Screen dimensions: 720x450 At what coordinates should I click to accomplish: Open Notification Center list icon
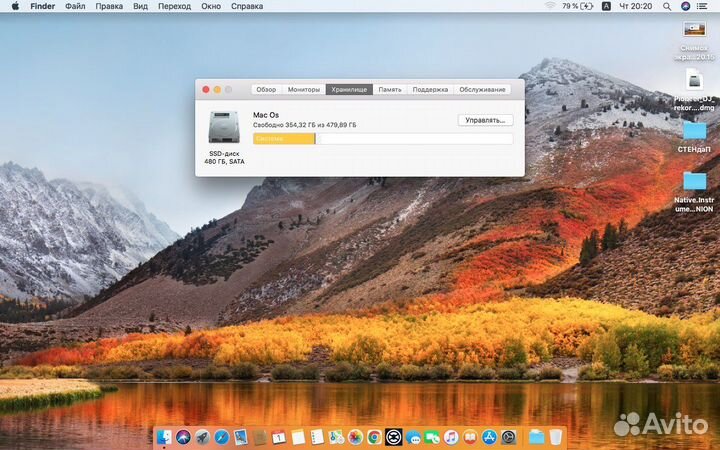(702, 6)
